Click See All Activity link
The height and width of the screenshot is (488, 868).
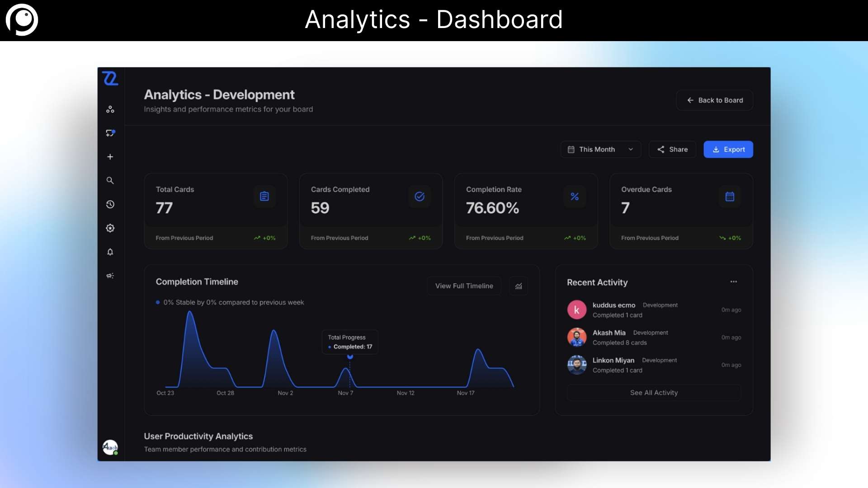654,393
